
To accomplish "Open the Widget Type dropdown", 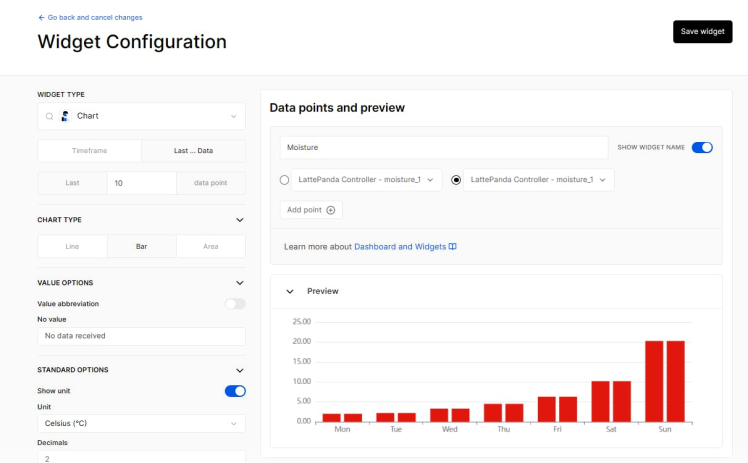I will click(234, 116).
